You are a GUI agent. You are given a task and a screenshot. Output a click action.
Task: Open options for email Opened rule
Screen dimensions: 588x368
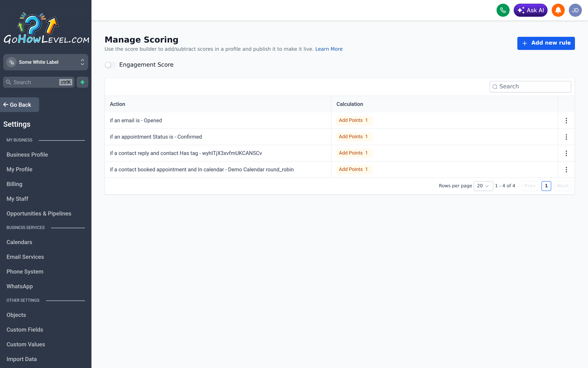(566, 120)
